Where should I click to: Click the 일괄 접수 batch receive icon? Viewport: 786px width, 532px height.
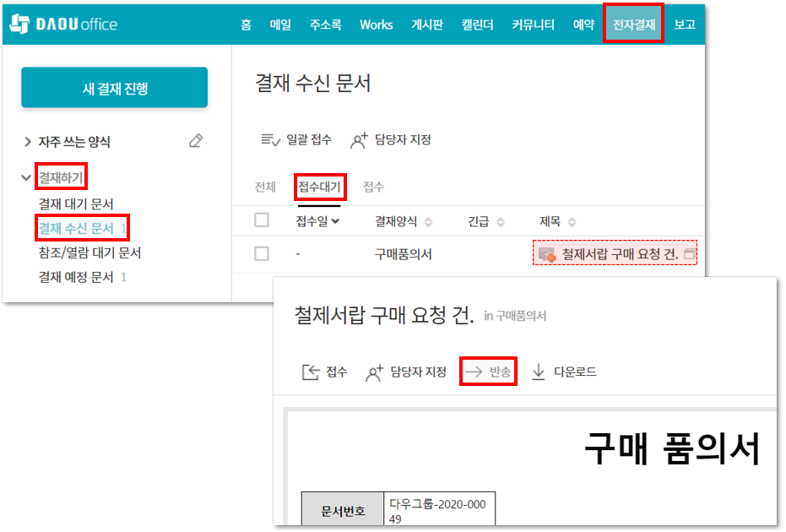click(270, 140)
